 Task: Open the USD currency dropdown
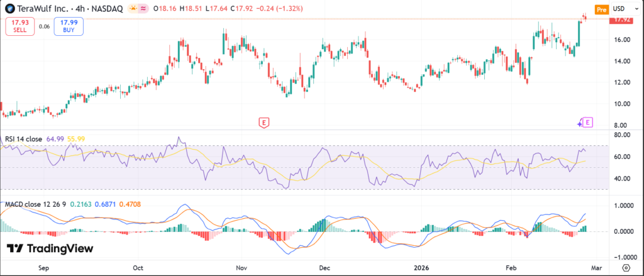pos(622,9)
